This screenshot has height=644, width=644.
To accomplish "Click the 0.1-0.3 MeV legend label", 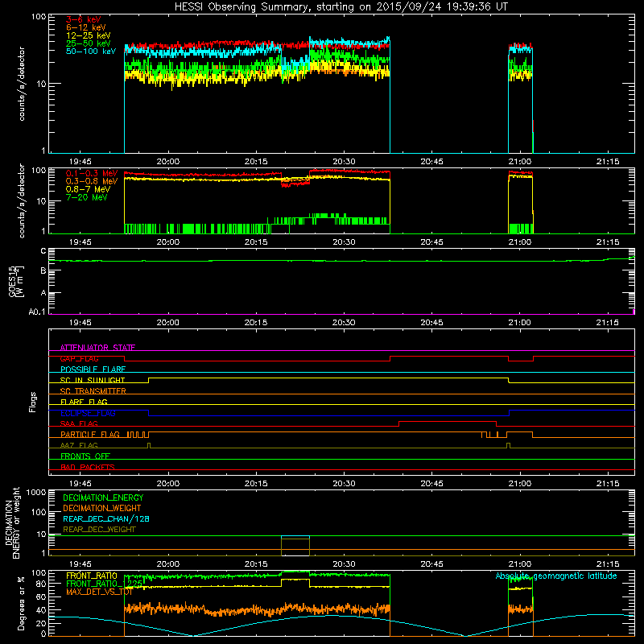I will point(92,173).
